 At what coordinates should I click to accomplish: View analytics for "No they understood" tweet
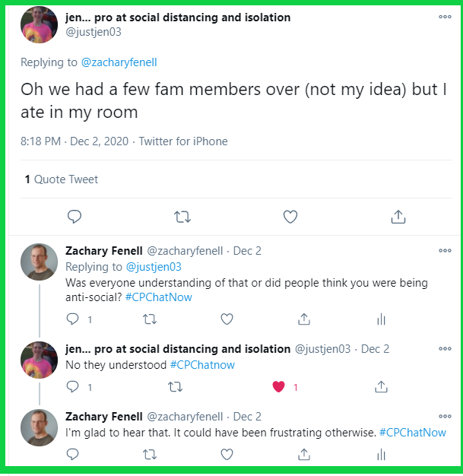tap(382, 387)
